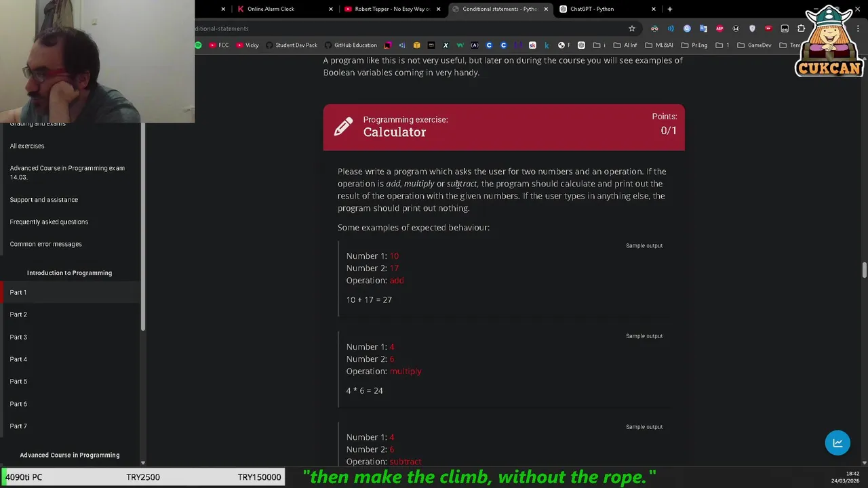Open the yellow box bookmark icon
This screenshot has height=488, width=868.
[416, 45]
